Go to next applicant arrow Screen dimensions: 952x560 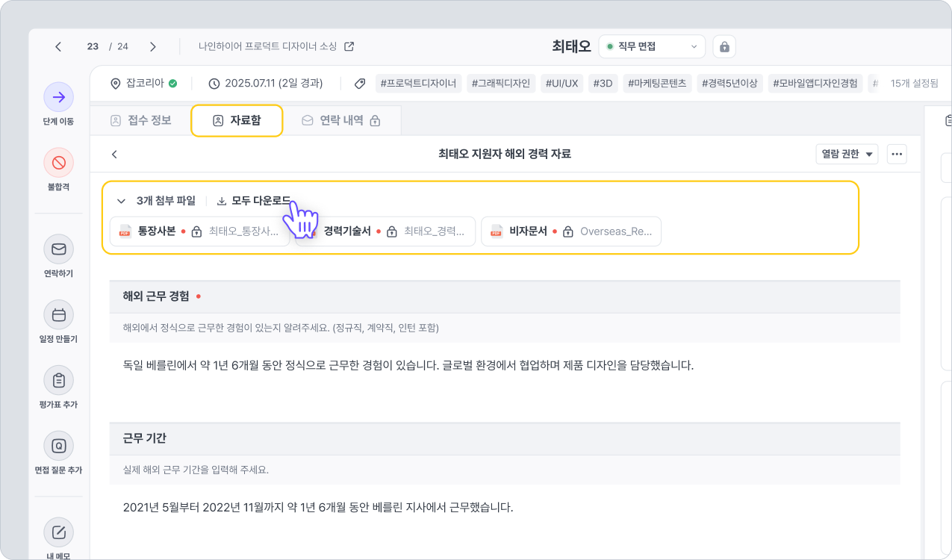click(153, 46)
